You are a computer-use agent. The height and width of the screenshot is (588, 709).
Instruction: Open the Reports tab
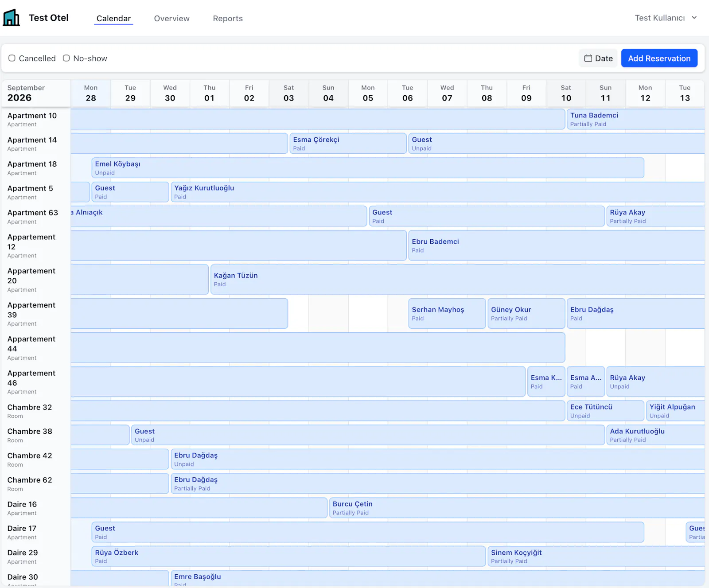pyautogui.click(x=228, y=18)
